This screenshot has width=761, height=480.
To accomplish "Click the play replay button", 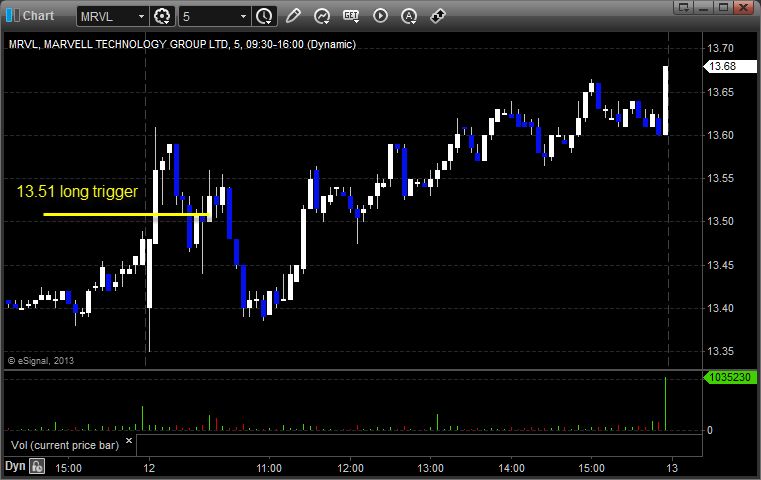I will 380,16.
